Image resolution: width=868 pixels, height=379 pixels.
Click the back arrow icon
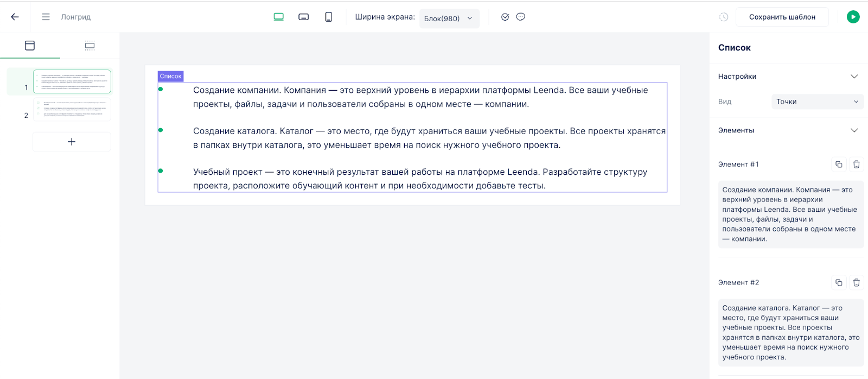pos(15,17)
